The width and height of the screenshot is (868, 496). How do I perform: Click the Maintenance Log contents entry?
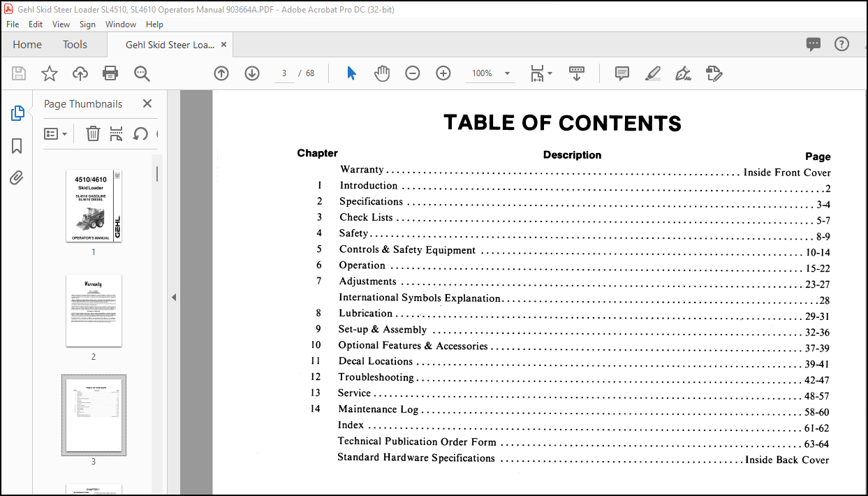coord(378,409)
